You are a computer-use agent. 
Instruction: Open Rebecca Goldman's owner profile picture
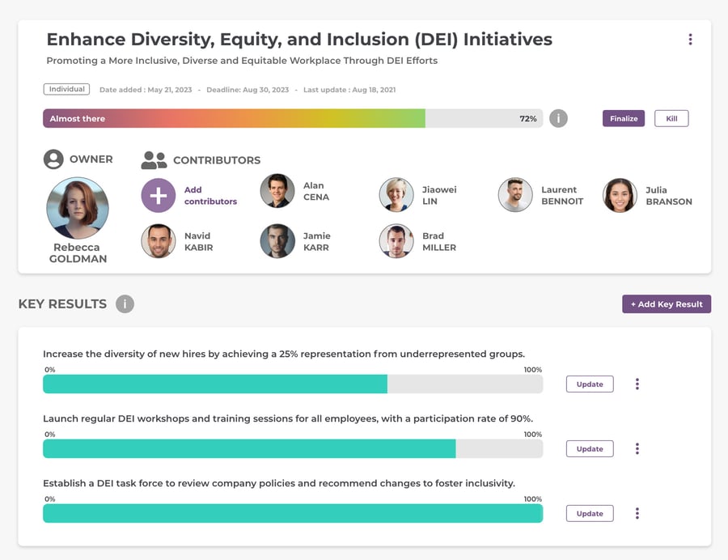pos(78,208)
